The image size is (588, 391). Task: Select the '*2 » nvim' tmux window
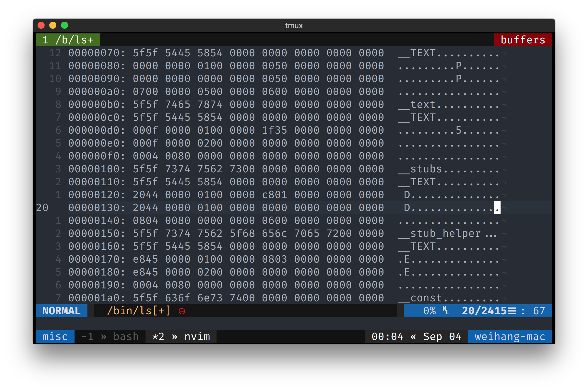tap(181, 336)
